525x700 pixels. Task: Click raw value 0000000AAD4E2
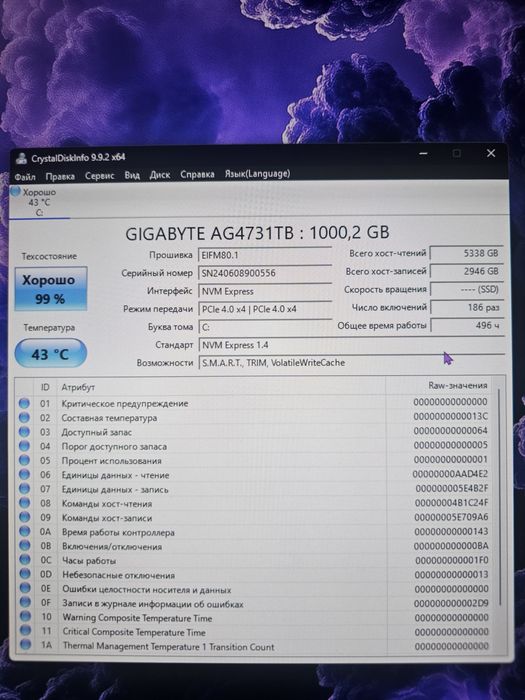(450, 474)
